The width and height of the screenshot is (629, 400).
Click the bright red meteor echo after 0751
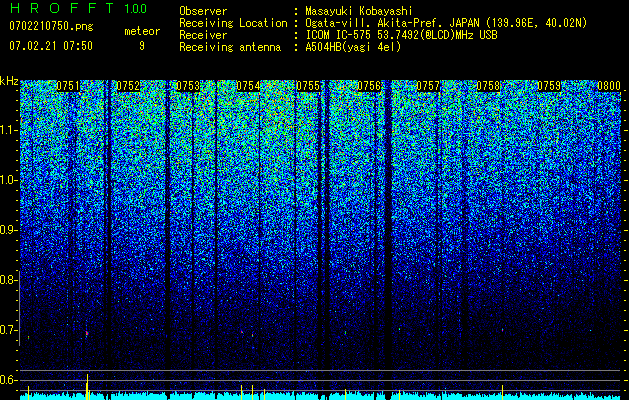point(87,333)
